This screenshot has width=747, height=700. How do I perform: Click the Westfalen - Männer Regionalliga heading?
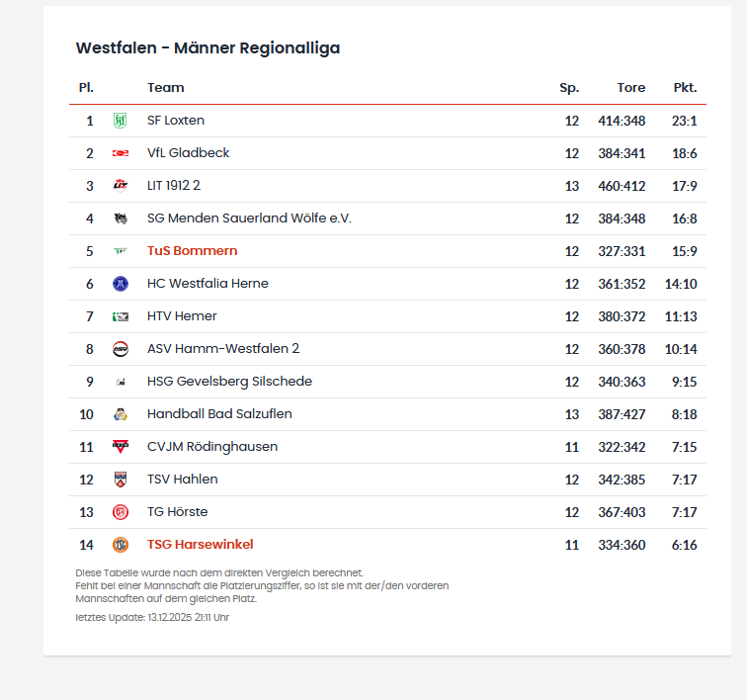click(207, 48)
